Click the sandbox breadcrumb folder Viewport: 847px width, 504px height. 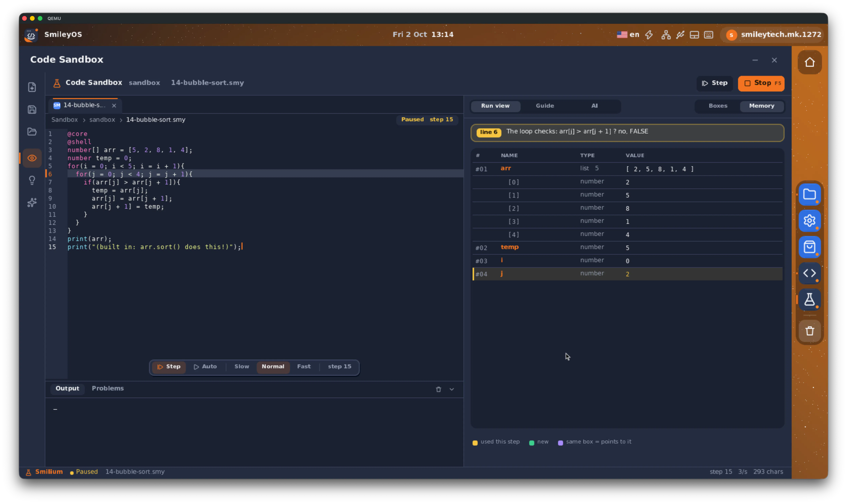tap(102, 120)
